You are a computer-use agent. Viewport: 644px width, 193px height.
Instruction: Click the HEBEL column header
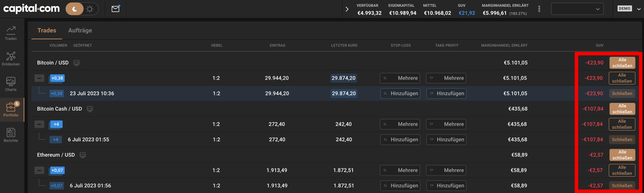pyautogui.click(x=217, y=45)
